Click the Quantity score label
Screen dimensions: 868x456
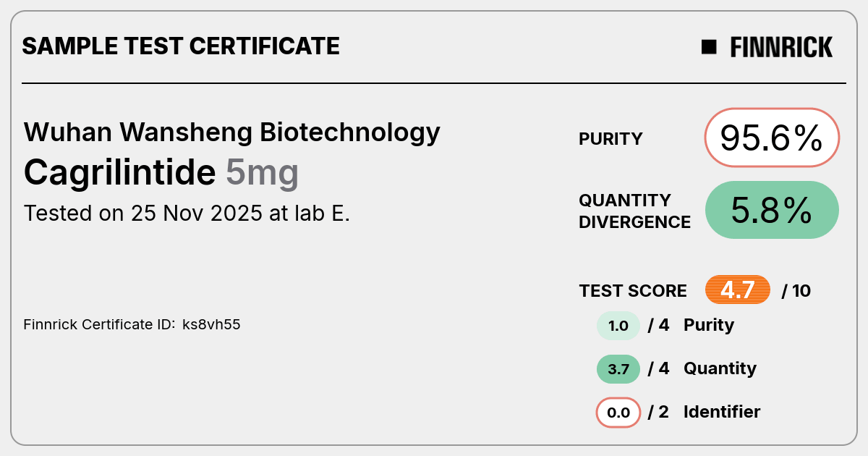pos(720,368)
